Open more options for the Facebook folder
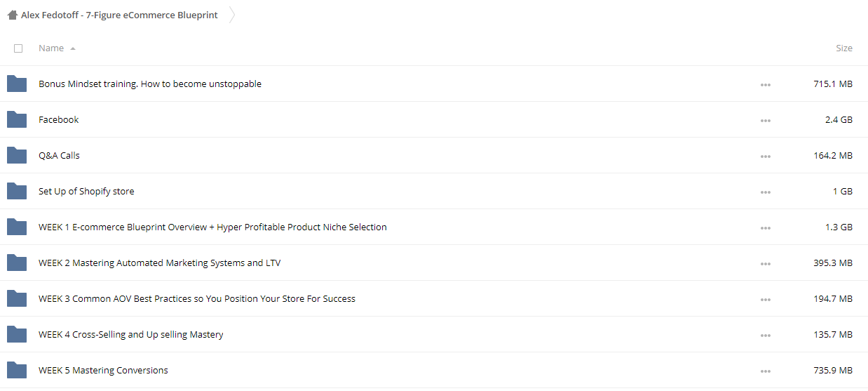 pos(765,121)
